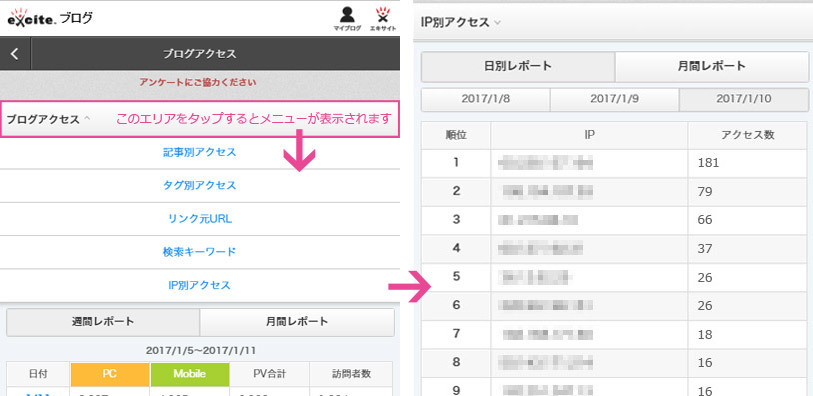Switch to 週間レポート tab
The image size is (813, 396).
[x=103, y=321]
